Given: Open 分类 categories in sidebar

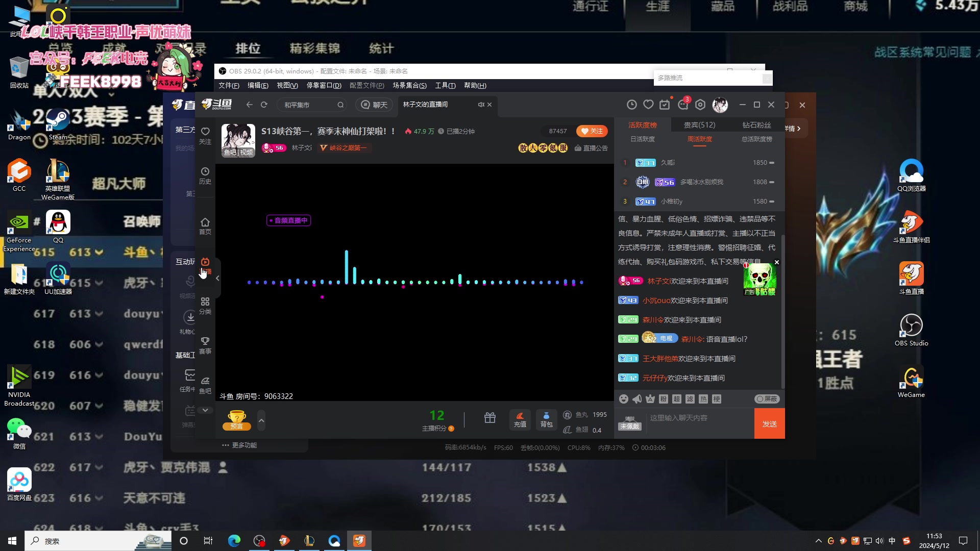Looking at the screenshot, I should 205,306.
